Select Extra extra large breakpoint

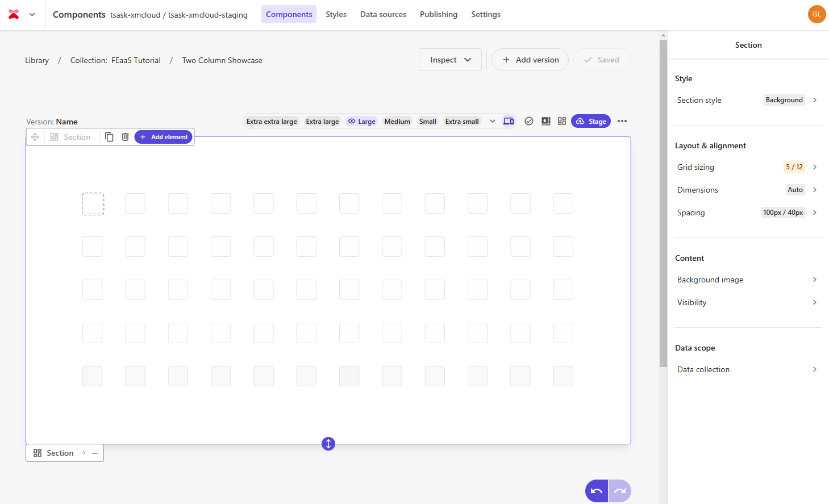pos(272,122)
